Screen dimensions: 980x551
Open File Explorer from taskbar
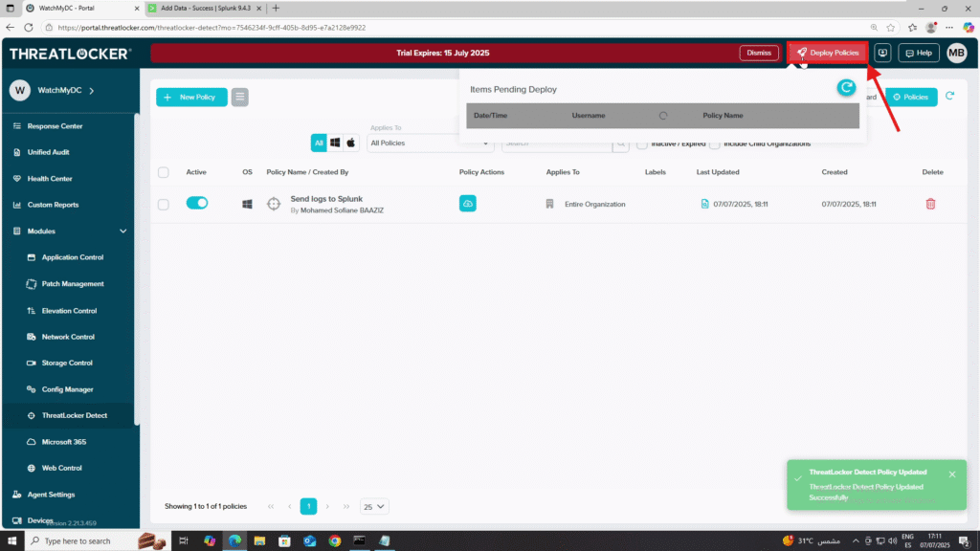(x=259, y=541)
